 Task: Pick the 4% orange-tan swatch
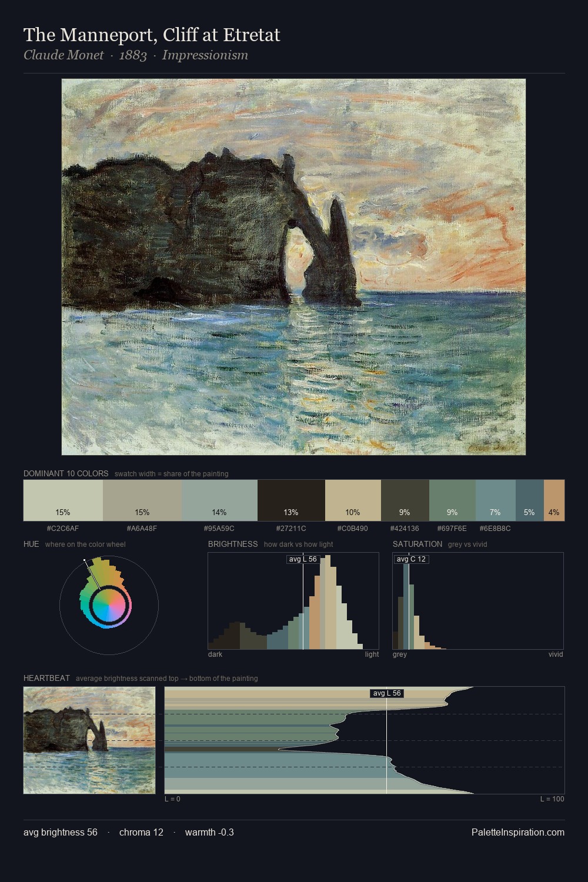pos(554,500)
